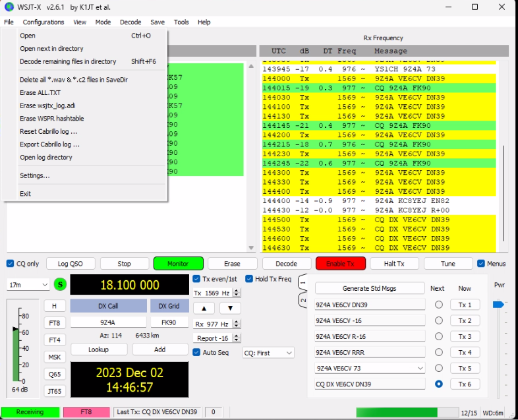The height and width of the screenshot is (420, 518).
Task: Switch to message tab 2
Action: point(303,299)
